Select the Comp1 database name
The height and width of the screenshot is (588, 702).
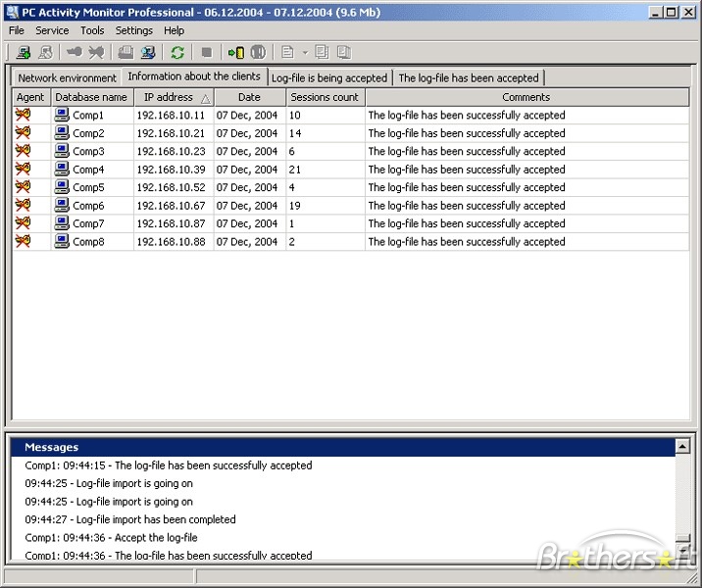[88, 115]
